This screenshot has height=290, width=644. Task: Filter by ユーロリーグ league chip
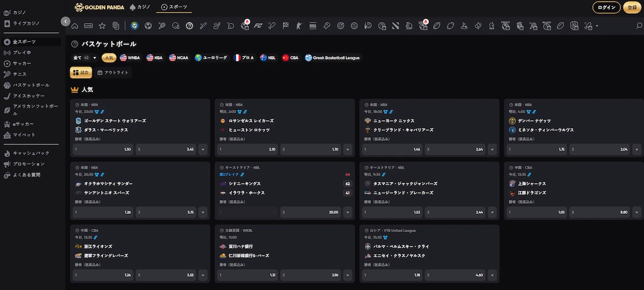click(211, 57)
